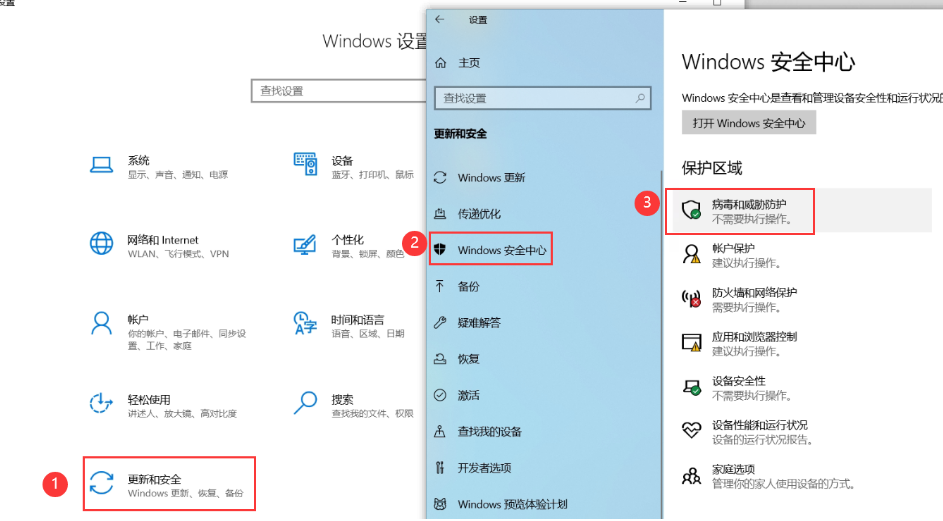Screen dimensions: 943x521
Task: Select Windows 更新 in the sidebar
Action: (490, 178)
